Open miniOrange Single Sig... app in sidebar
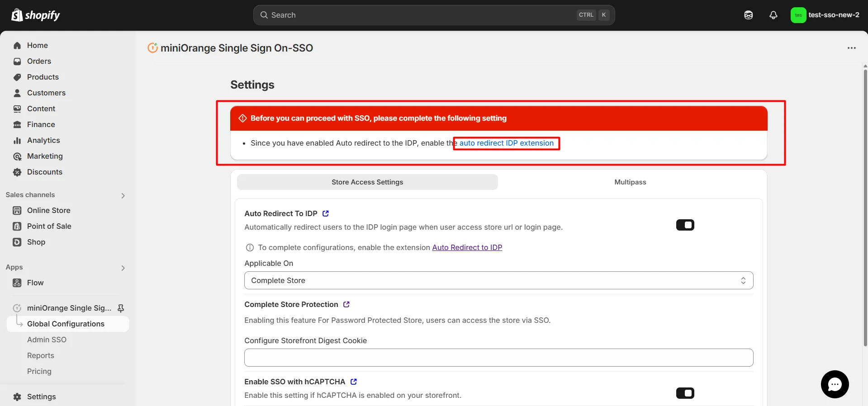Viewport: 868px width, 406px height. coord(69,308)
